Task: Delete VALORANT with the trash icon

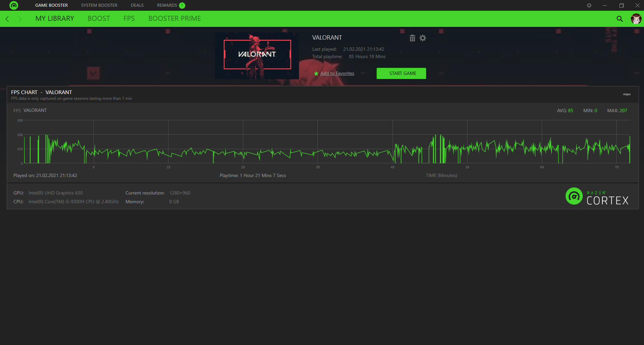Action: pos(412,38)
